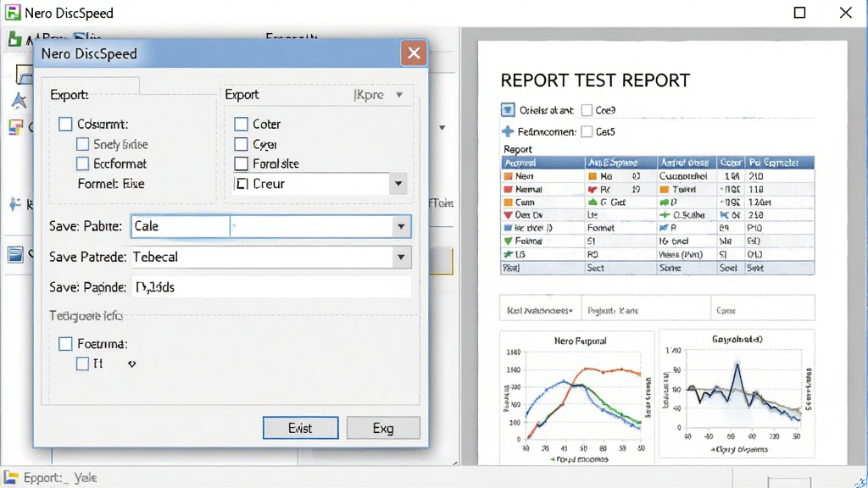Toggle the Snely Sidte checkbox
868x488 pixels.
click(x=82, y=144)
